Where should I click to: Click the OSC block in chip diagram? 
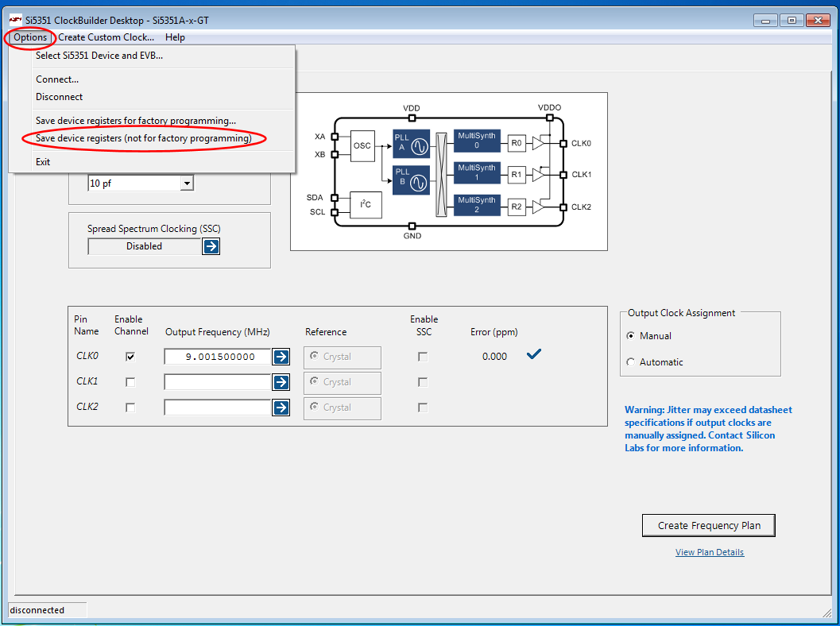(x=362, y=146)
